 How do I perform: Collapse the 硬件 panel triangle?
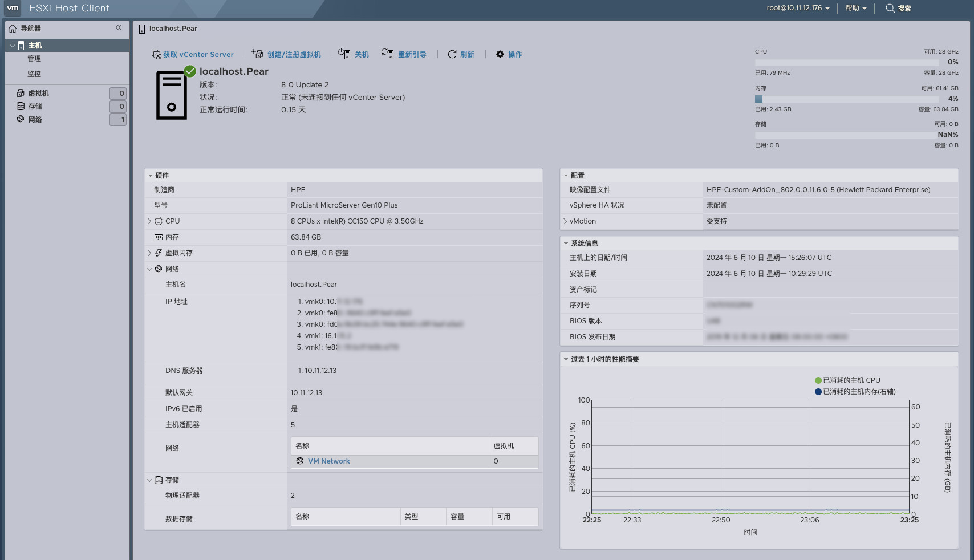(x=151, y=176)
